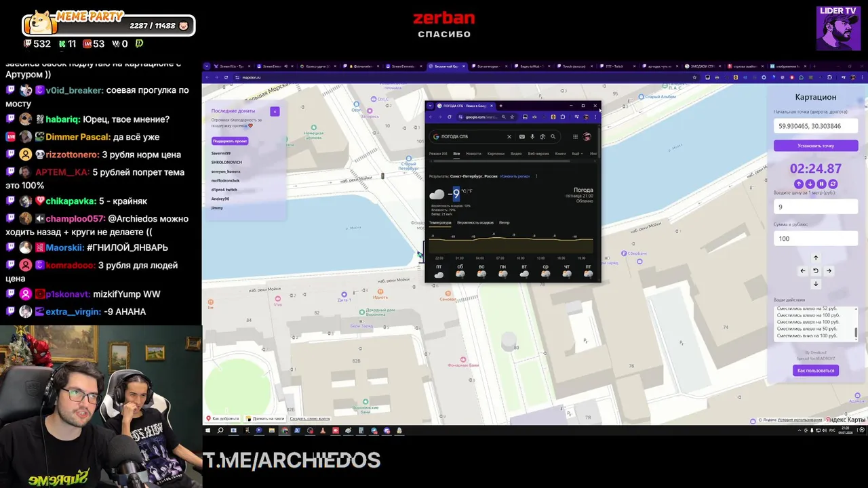This screenshot has height=488, width=868.
Task: Click the Немецкая церковь map marker
Action: 313,127
